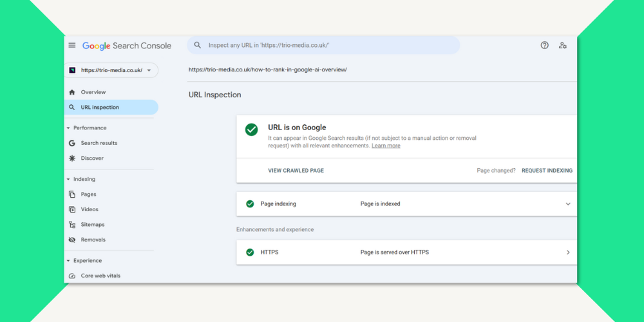Click 'Page is served over HTTPS' text

(395, 252)
